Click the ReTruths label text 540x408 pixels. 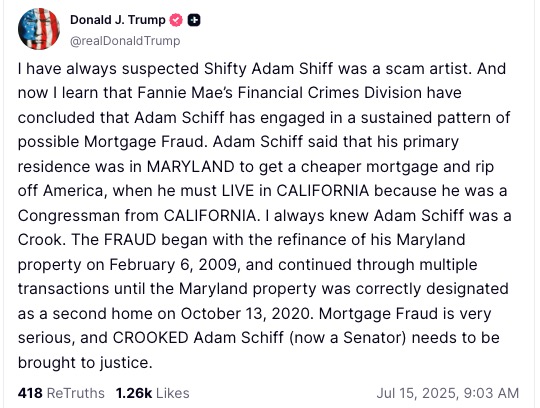click(x=75, y=393)
